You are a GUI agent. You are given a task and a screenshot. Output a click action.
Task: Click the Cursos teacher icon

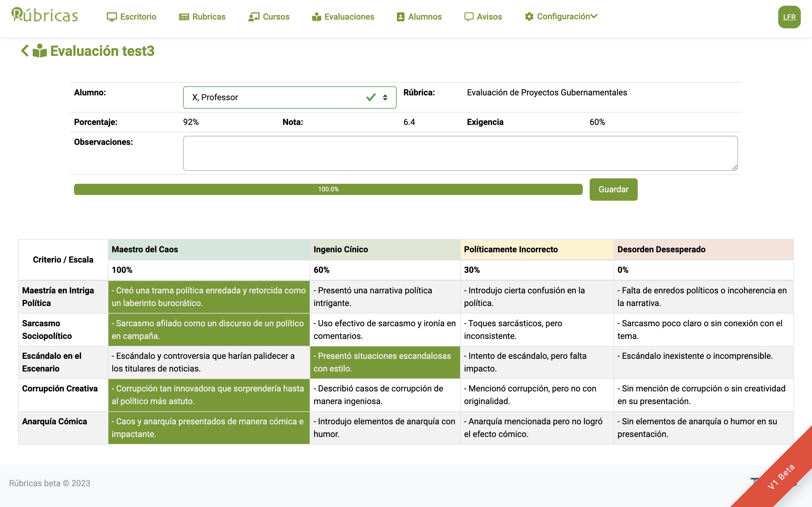click(254, 17)
